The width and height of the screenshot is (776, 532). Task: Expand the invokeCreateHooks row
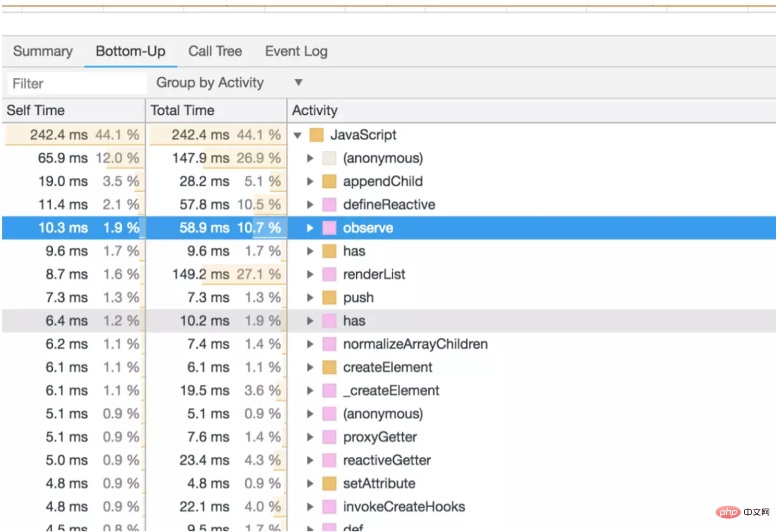coord(310,507)
